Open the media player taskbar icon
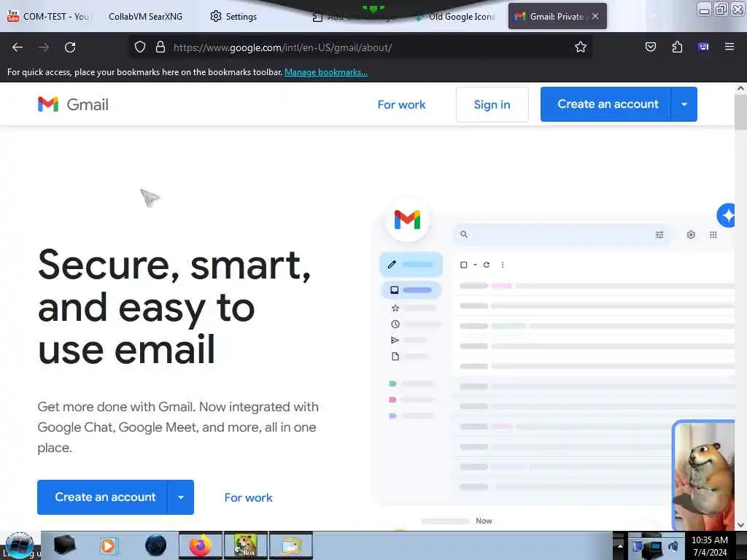Viewport: 747px width, 560px height. (x=109, y=545)
